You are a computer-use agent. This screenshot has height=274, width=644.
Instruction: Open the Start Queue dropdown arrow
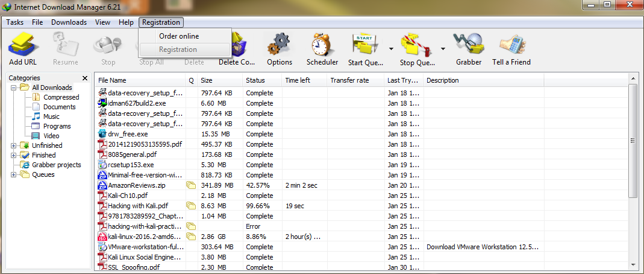point(391,48)
